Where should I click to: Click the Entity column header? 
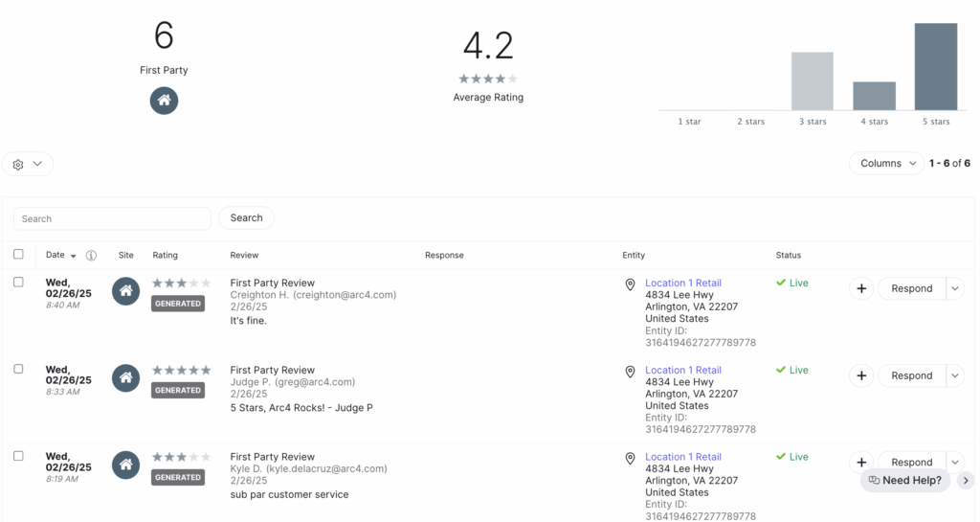click(x=634, y=255)
